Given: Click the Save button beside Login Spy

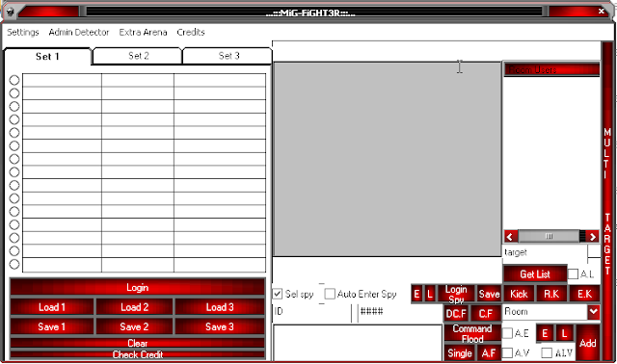Looking at the screenshot, I should (489, 294).
